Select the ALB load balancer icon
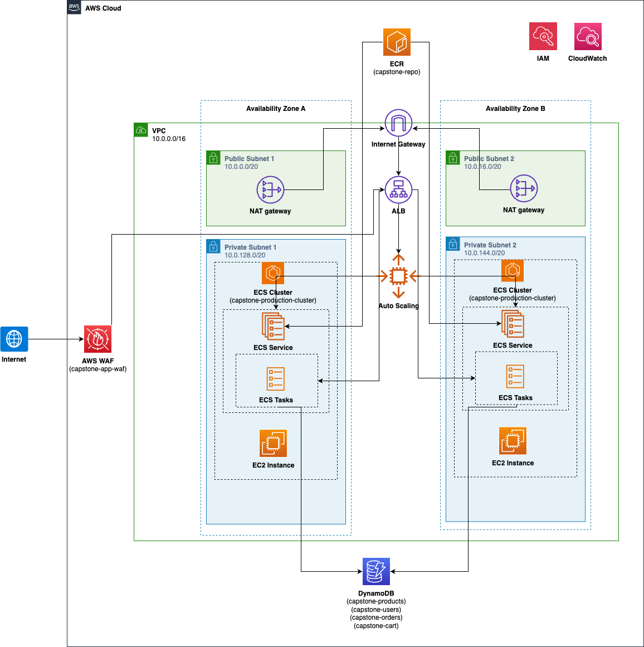This screenshot has width=644, height=647. click(x=398, y=189)
